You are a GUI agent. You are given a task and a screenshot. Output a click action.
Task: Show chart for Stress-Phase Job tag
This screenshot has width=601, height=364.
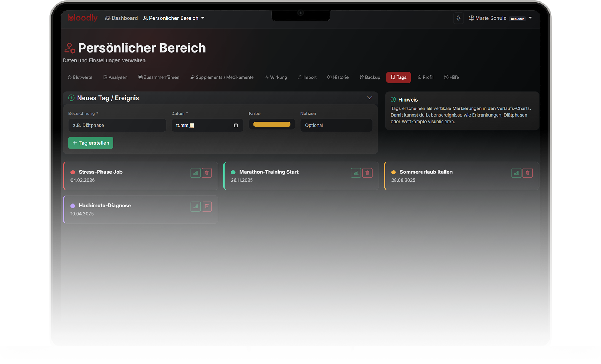(x=196, y=173)
